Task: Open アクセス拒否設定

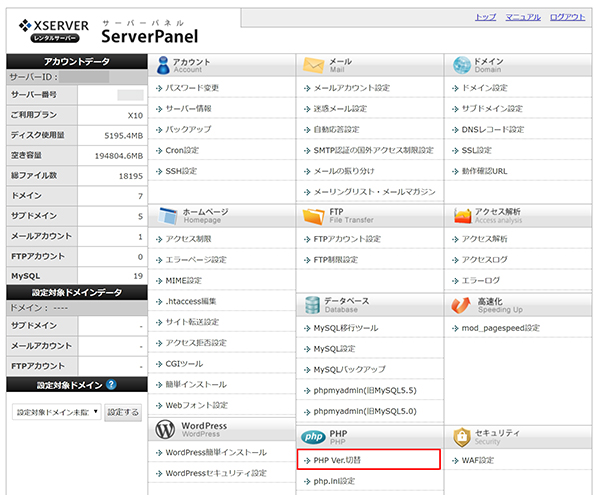Action: 196,343
